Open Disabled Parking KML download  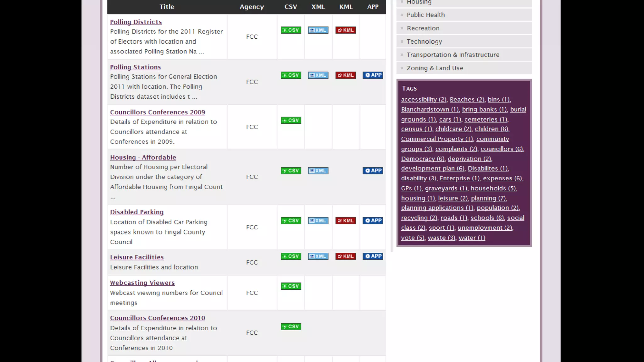tap(346, 221)
